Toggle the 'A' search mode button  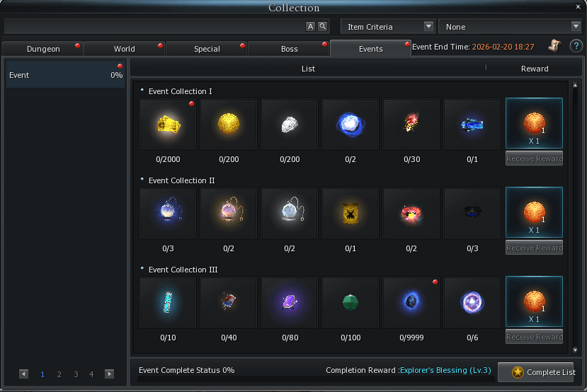(310, 27)
